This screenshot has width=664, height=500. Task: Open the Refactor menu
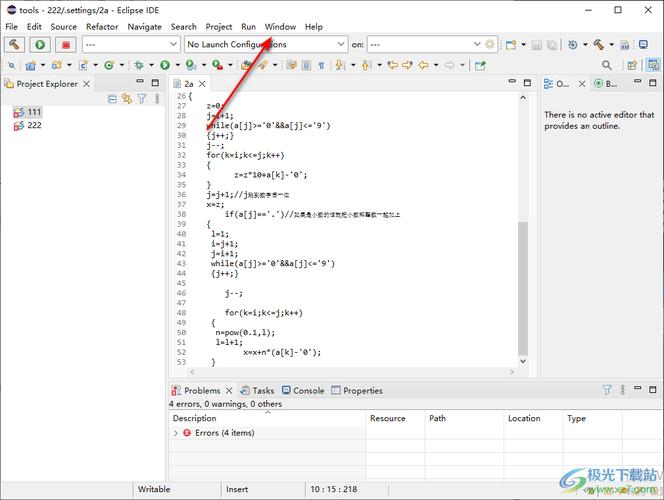pos(102,27)
